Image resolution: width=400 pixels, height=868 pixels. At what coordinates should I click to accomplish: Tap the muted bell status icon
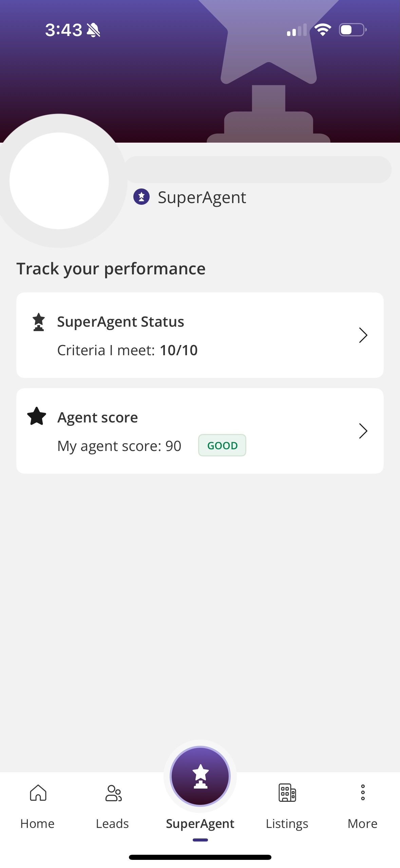tap(93, 30)
